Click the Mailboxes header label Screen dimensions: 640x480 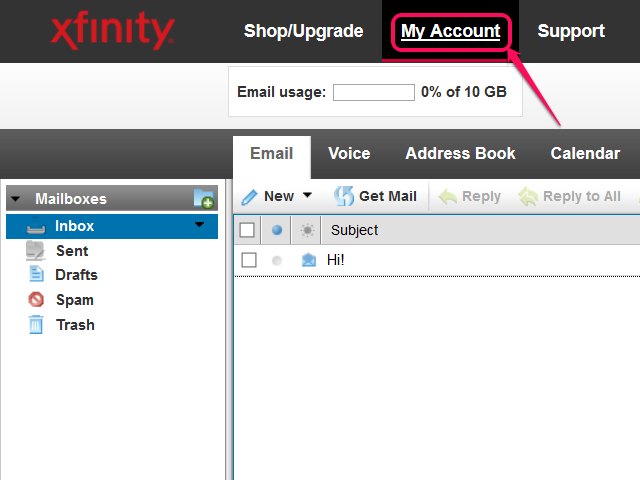tap(71, 199)
